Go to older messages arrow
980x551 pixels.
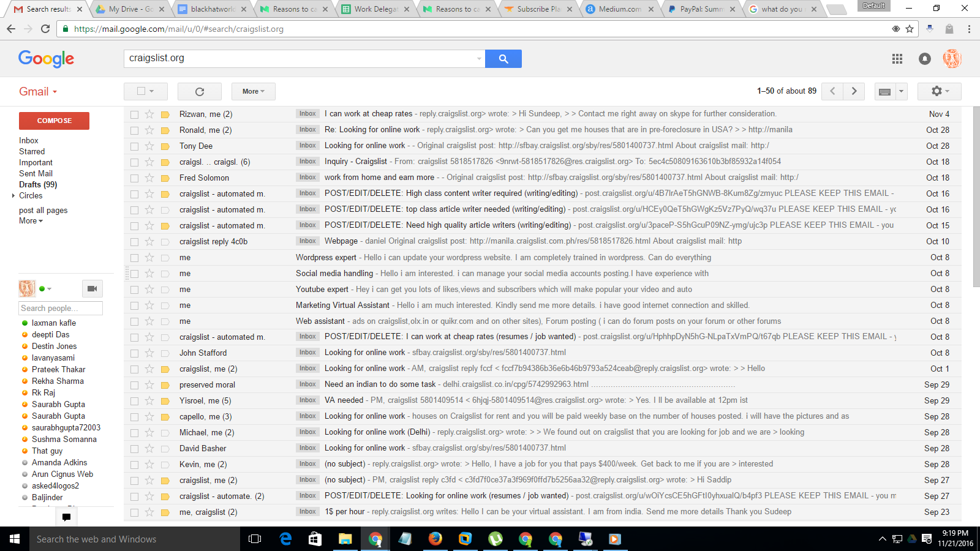[x=854, y=91]
